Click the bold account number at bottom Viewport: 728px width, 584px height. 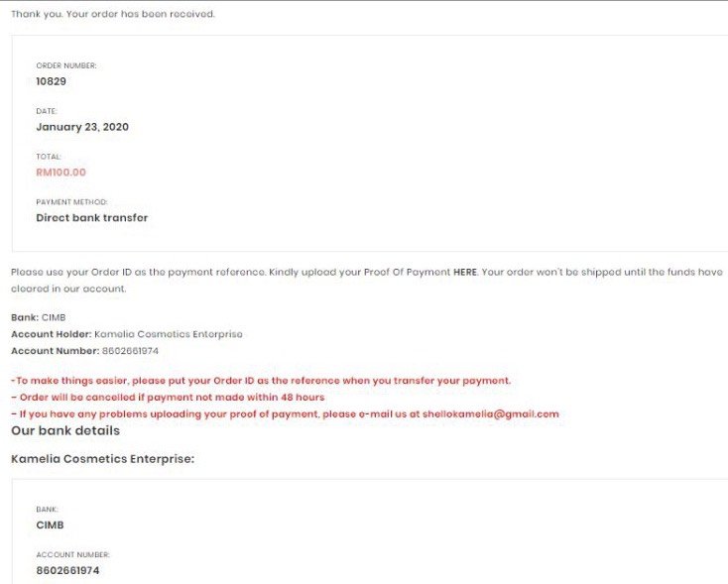[67, 570]
